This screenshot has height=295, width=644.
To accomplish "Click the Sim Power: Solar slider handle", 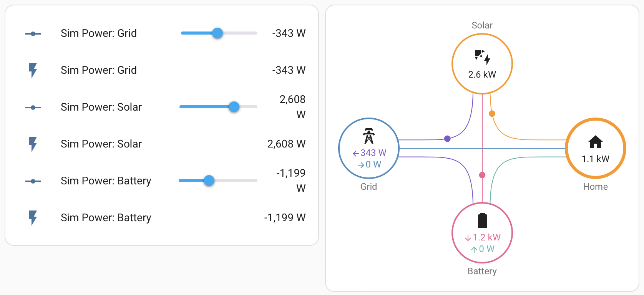I will (x=234, y=107).
